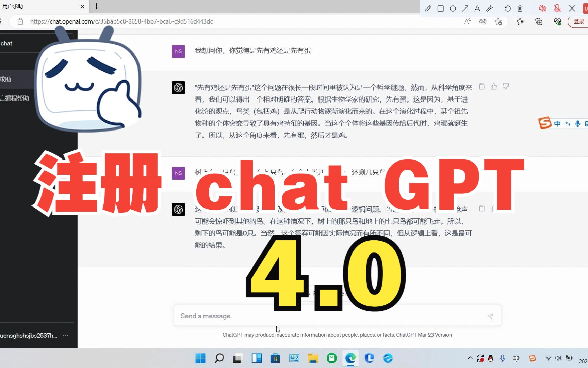Screen dimensions: 588x368
Task: Unmute the microphone in the recording toolbar
Action: tap(557, 9)
